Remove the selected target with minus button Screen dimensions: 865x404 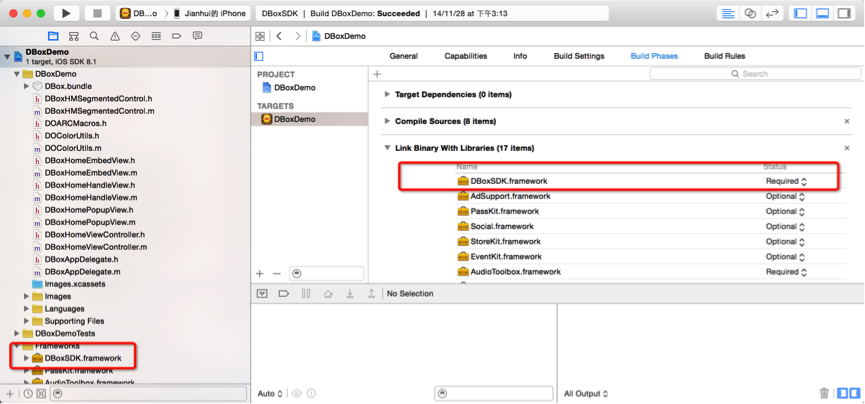click(x=277, y=274)
